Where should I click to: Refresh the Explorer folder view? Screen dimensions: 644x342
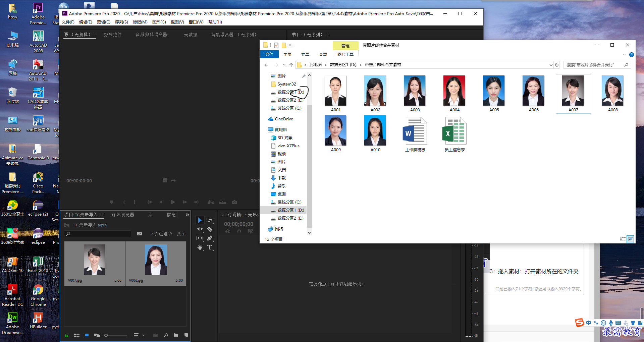(557, 65)
